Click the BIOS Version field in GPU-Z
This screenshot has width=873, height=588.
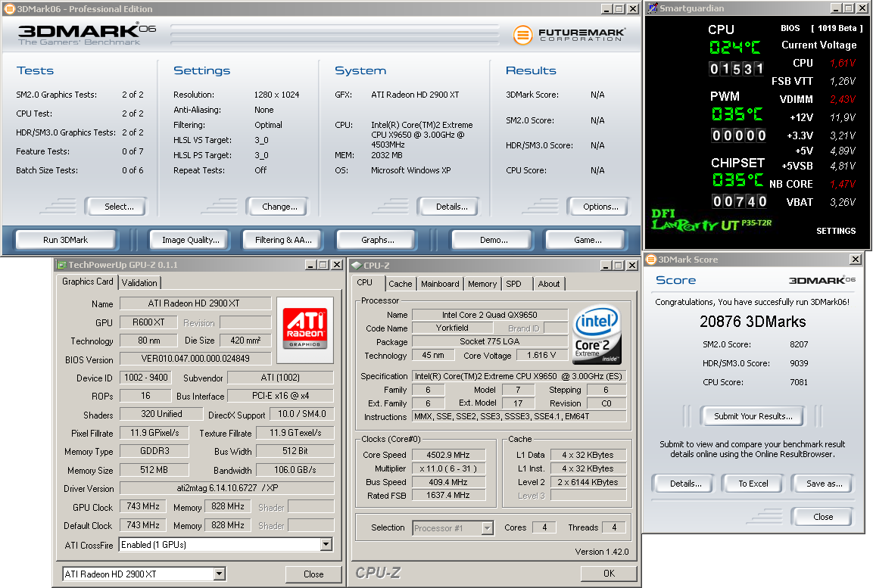coord(195,359)
